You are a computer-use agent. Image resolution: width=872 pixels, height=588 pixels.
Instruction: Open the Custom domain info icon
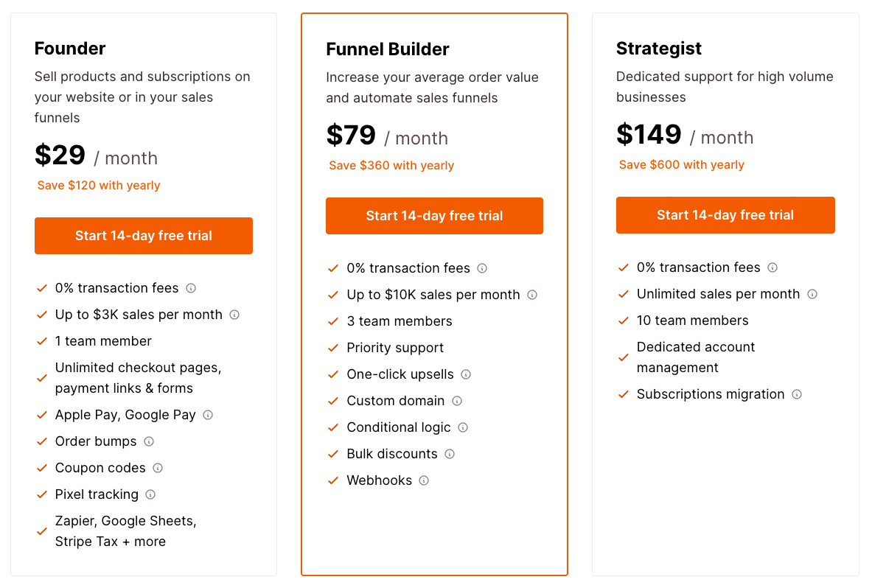[x=457, y=401]
